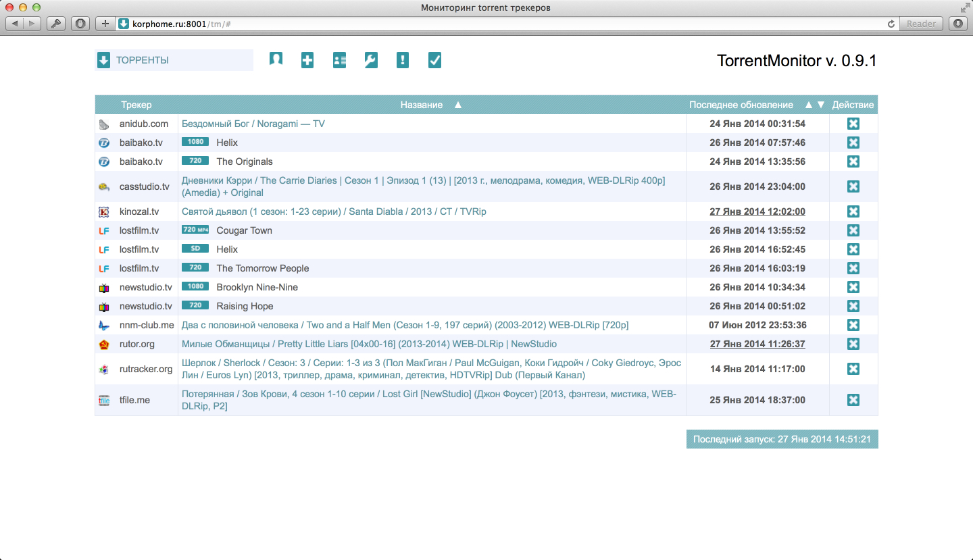Sort by Название using the up arrow
The width and height of the screenshot is (973, 560).
tap(458, 105)
